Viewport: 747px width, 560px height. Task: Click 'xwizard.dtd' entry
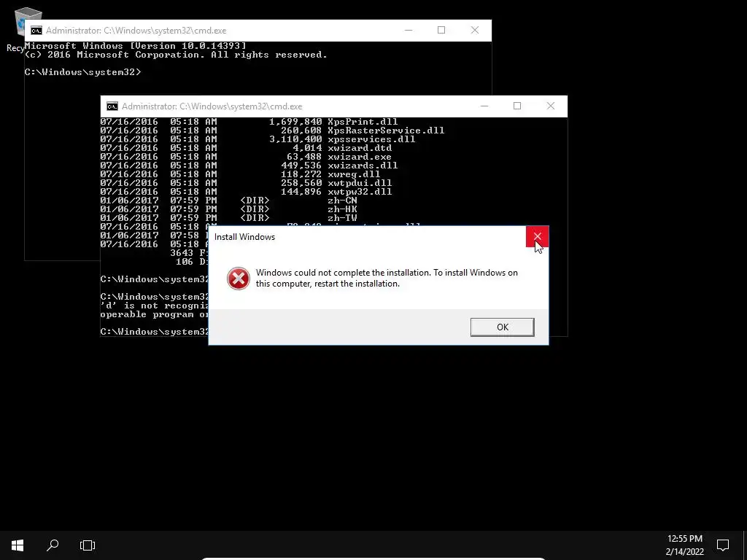pyautogui.click(x=360, y=148)
